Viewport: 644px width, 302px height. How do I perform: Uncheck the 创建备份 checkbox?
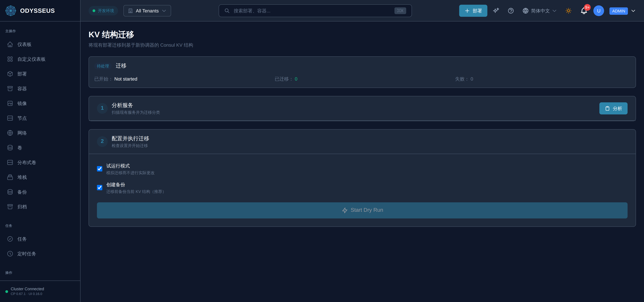99,188
